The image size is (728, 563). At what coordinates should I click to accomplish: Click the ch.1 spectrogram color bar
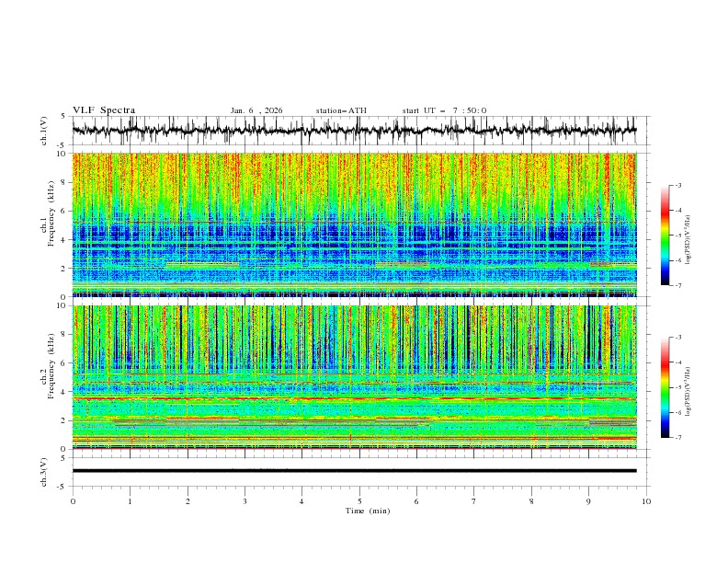tap(665, 236)
